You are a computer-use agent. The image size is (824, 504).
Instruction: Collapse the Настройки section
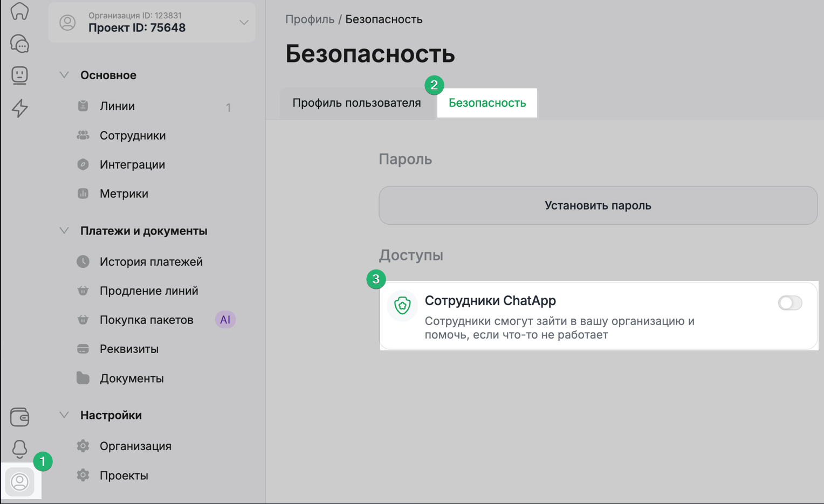pos(64,415)
